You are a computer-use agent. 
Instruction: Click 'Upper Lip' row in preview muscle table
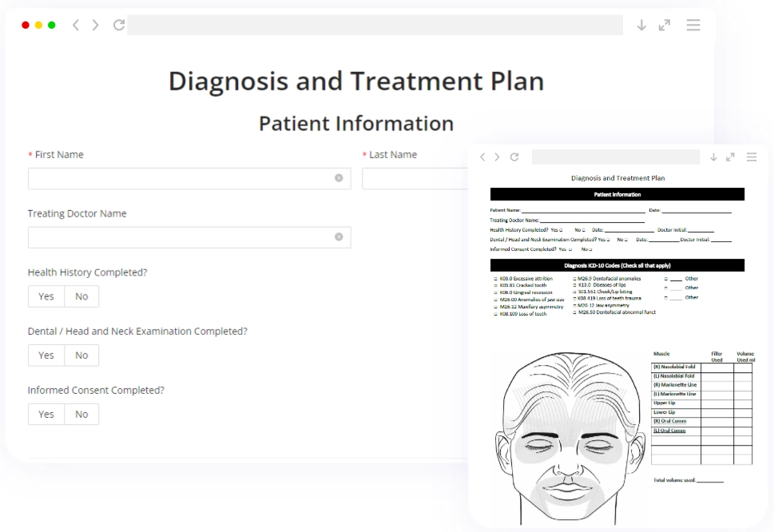701,403
